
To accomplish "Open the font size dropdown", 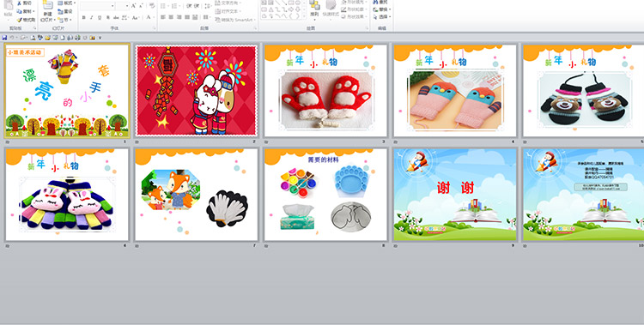I will click(123, 6).
